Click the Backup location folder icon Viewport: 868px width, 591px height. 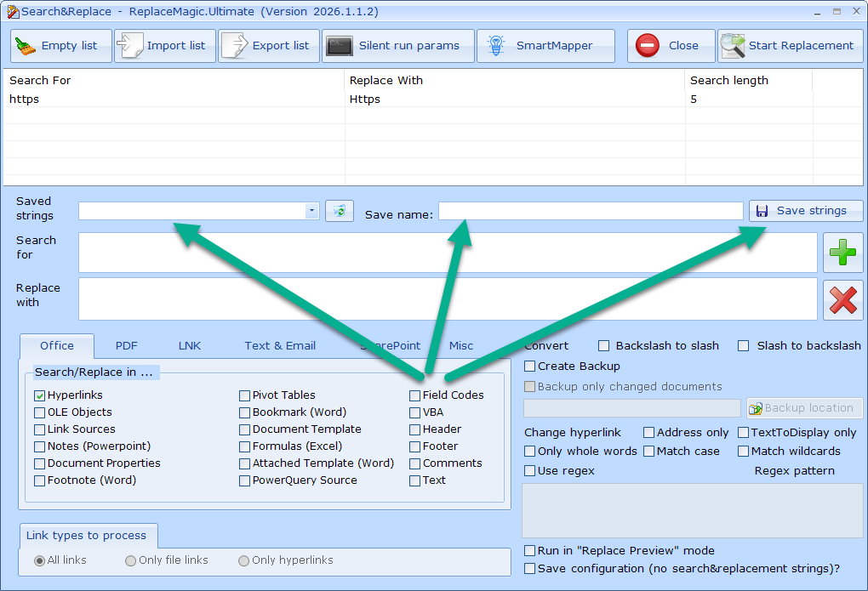pos(756,408)
